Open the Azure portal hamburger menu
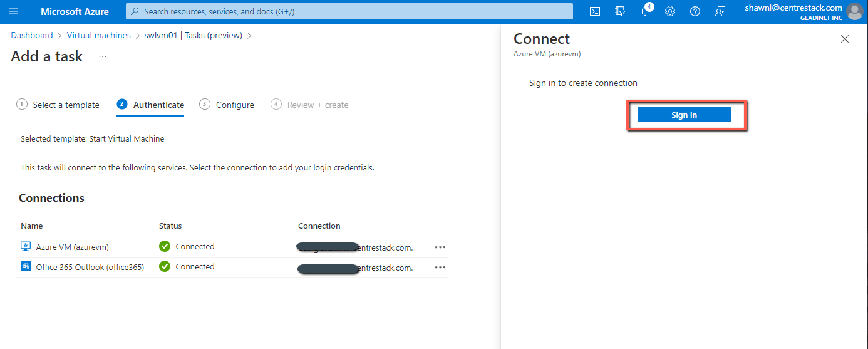The width and height of the screenshot is (868, 349). (x=13, y=11)
